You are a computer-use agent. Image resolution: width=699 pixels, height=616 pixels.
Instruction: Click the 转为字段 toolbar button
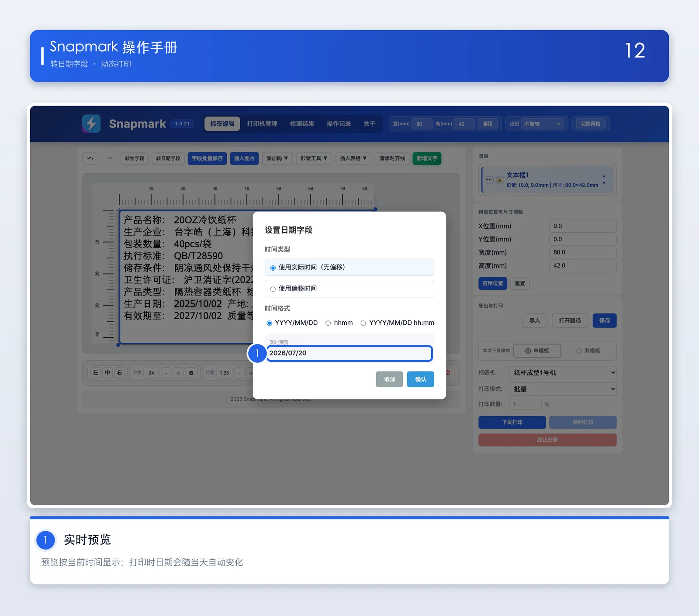[135, 158]
